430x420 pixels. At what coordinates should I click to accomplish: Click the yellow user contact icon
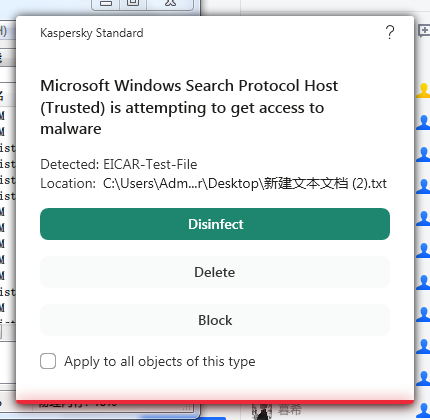423,90
